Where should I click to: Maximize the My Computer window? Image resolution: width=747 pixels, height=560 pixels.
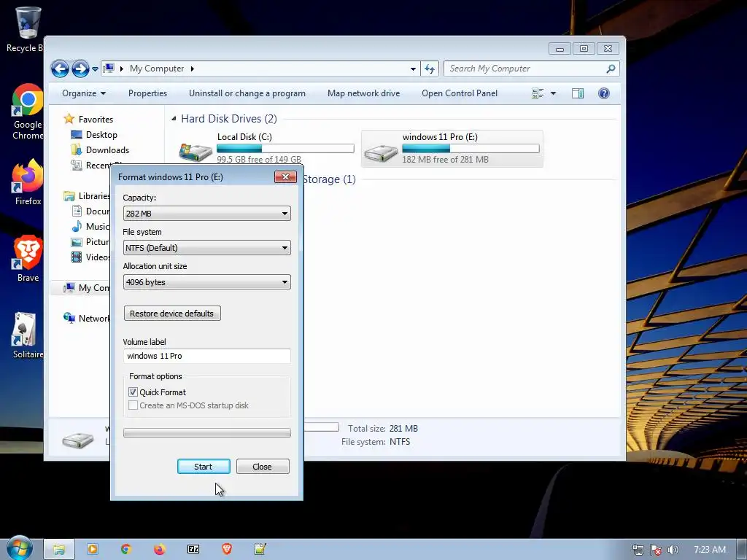pos(584,48)
